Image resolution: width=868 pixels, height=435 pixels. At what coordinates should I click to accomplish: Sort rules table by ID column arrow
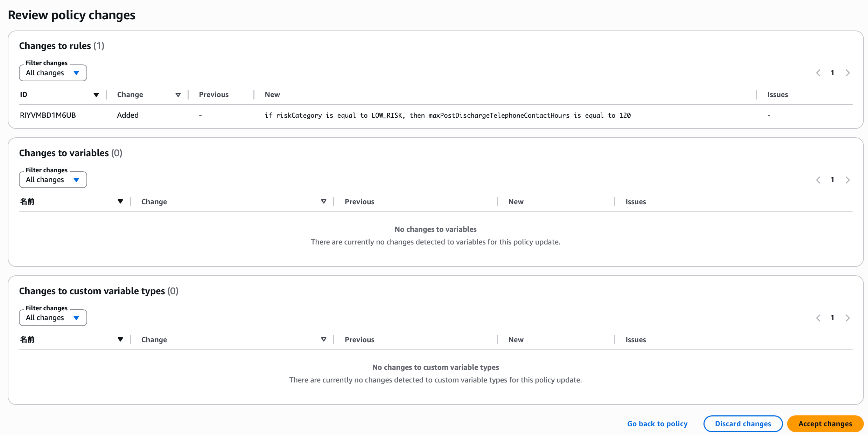tap(96, 95)
